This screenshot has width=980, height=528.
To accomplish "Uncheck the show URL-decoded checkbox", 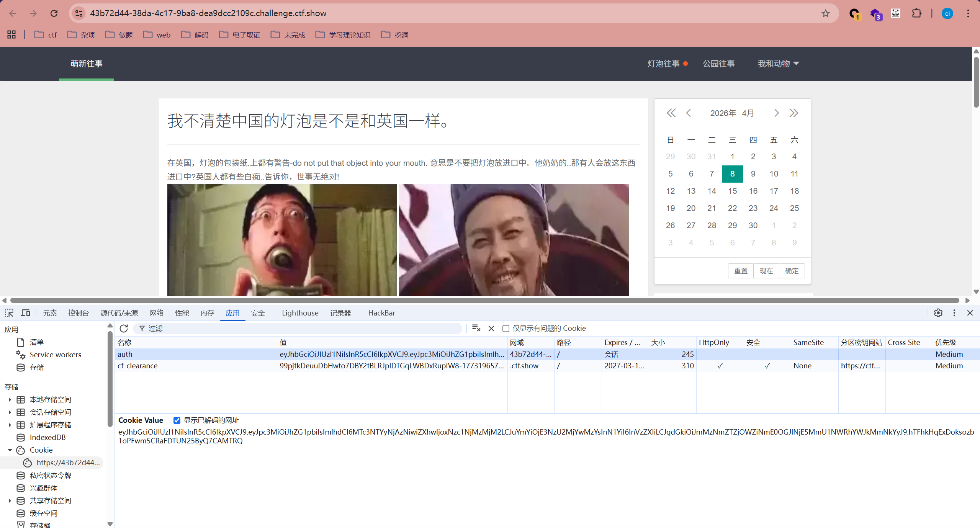I will (x=177, y=420).
